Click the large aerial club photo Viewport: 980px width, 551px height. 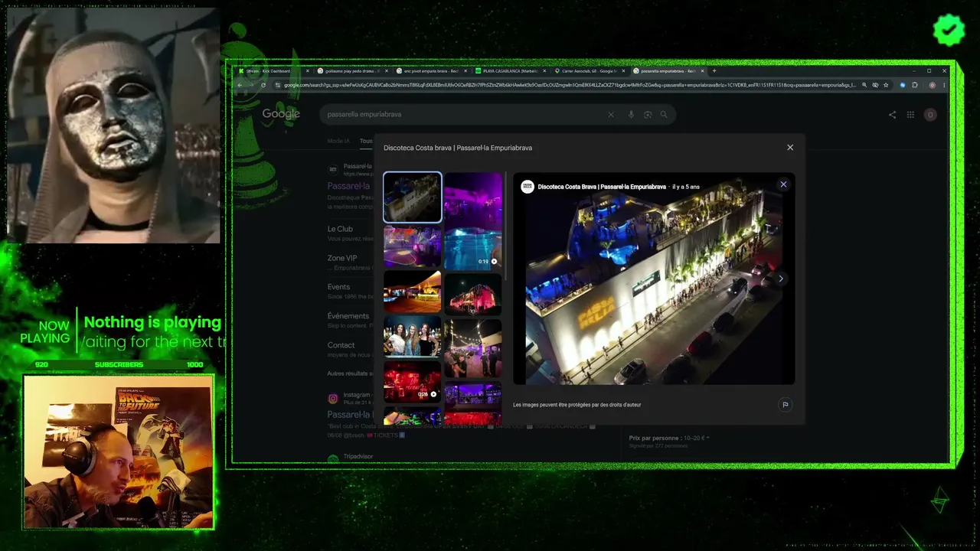(654, 279)
